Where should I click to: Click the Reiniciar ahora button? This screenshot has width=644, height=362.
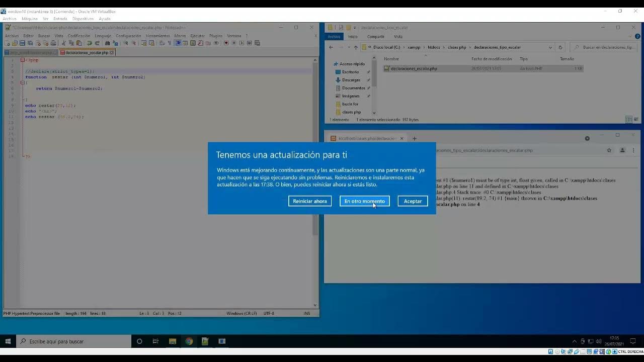coord(310,201)
